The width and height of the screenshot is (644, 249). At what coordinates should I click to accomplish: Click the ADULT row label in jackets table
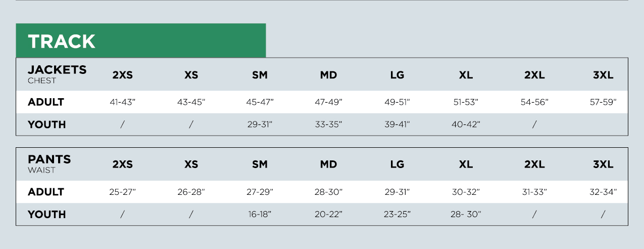pos(46,102)
